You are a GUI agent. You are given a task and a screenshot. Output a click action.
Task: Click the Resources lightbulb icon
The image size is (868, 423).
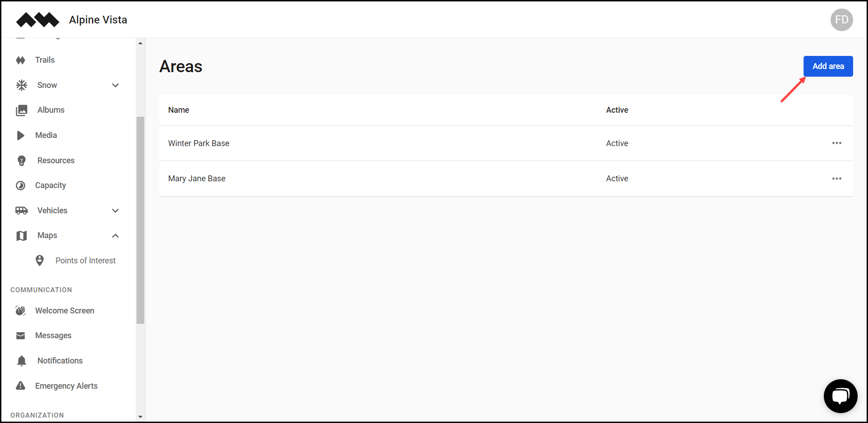(22, 161)
